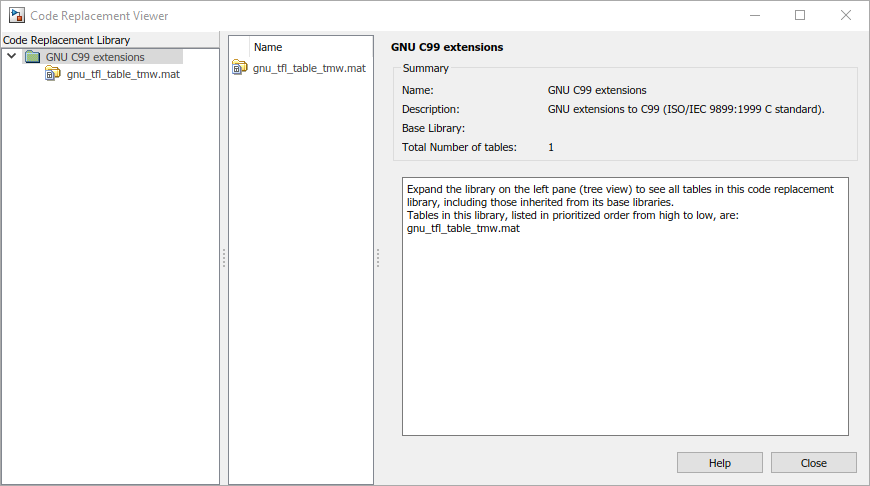Close the window using the title bar X
This screenshot has height=486, width=870.
[x=846, y=16]
